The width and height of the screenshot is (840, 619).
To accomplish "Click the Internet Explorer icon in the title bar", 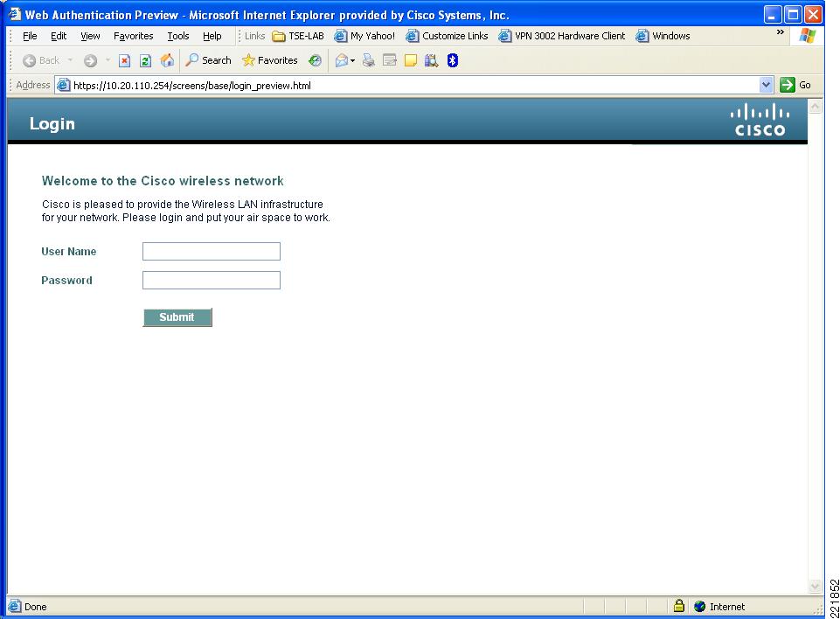I will coord(15,14).
